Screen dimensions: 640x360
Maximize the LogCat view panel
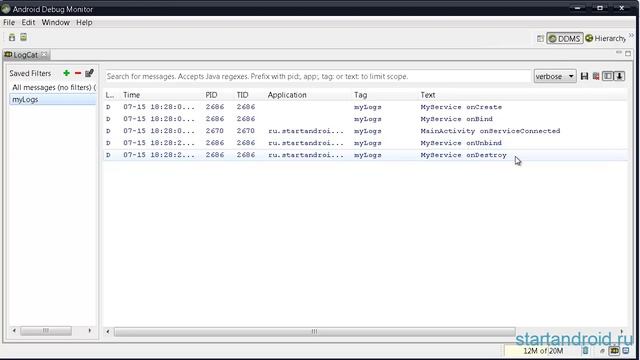[x=628, y=53]
